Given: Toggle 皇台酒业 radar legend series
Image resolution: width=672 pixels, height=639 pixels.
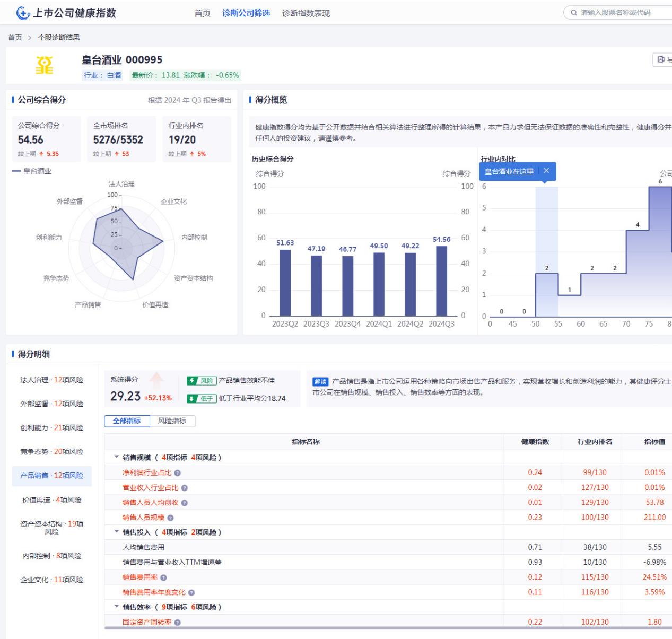Looking at the screenshot, I should (x=32, y=171).
